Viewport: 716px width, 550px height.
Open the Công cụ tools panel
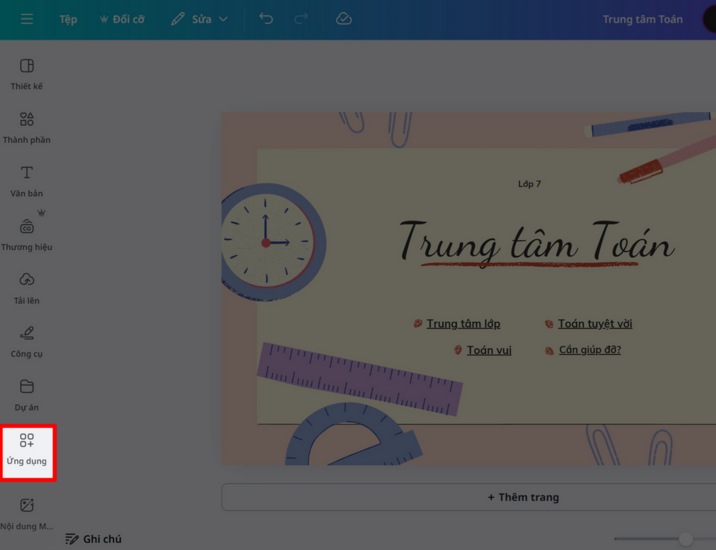click(x=27, y=341)
